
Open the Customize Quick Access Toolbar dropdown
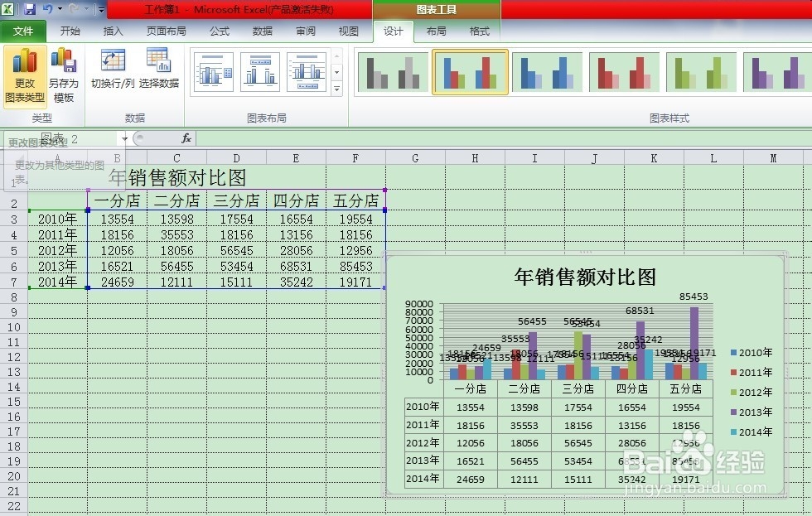(101, 9)
